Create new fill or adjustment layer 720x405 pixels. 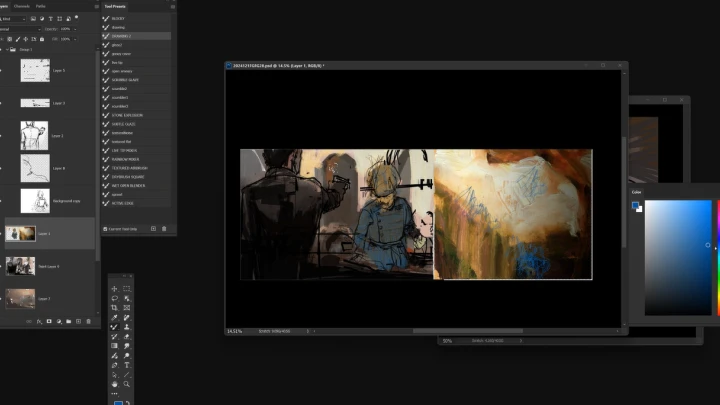(59, 322)
